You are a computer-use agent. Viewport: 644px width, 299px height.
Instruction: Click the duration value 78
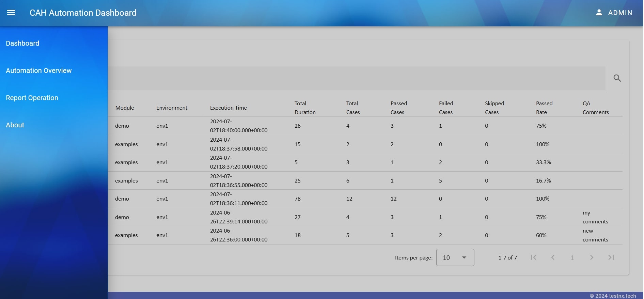(298, 199)
